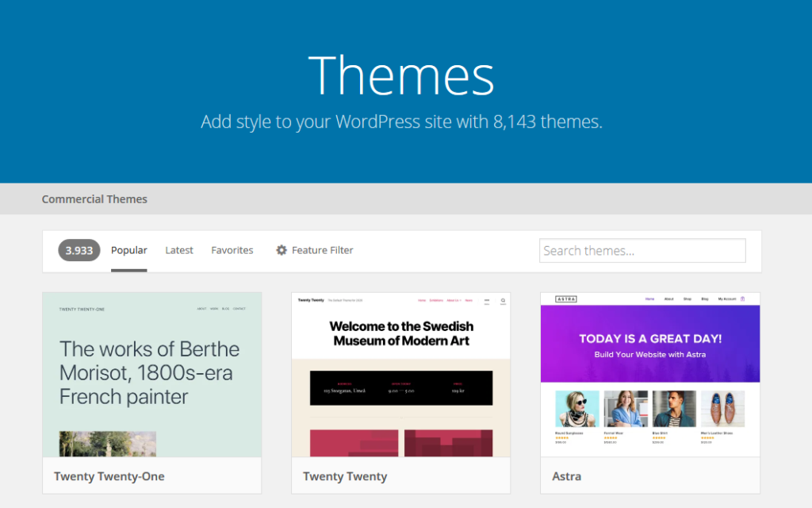Open the Favorites tab
812x508 pixels.
[x=232, y=250]
